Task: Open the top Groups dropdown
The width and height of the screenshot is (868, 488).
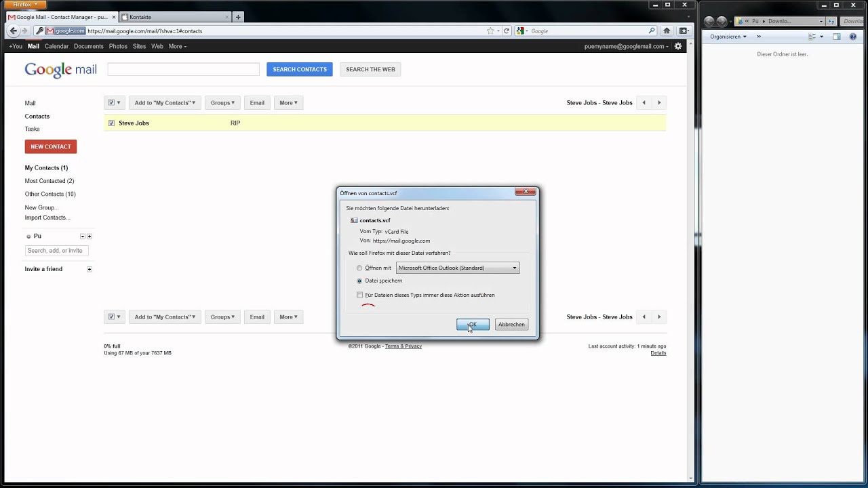Action: click(x=222, y=103)
